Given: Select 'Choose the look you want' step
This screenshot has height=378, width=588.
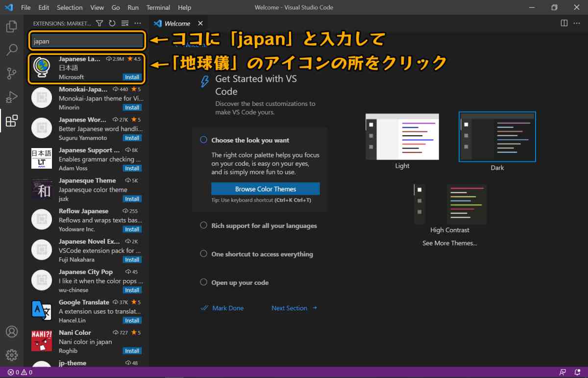Looking at the screenshot, I should pyautogui.click(x=250, y=140).
